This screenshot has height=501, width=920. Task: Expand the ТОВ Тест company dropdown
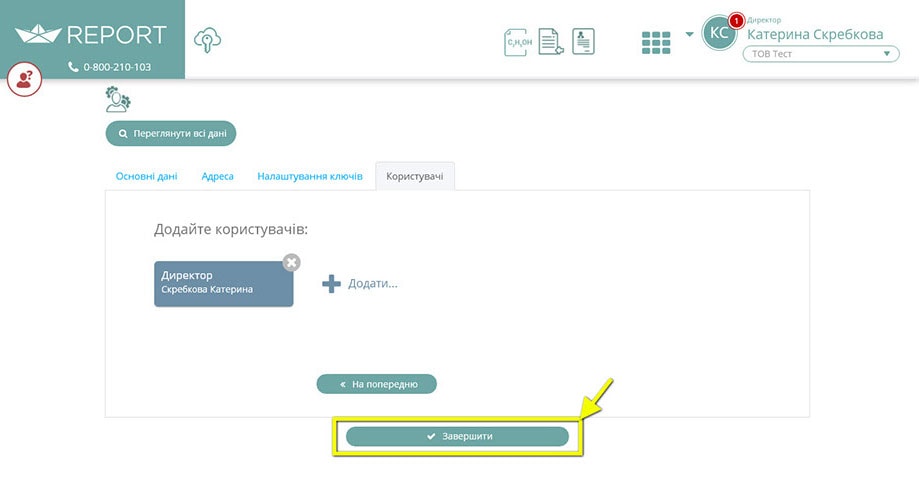tap(821, 54)
